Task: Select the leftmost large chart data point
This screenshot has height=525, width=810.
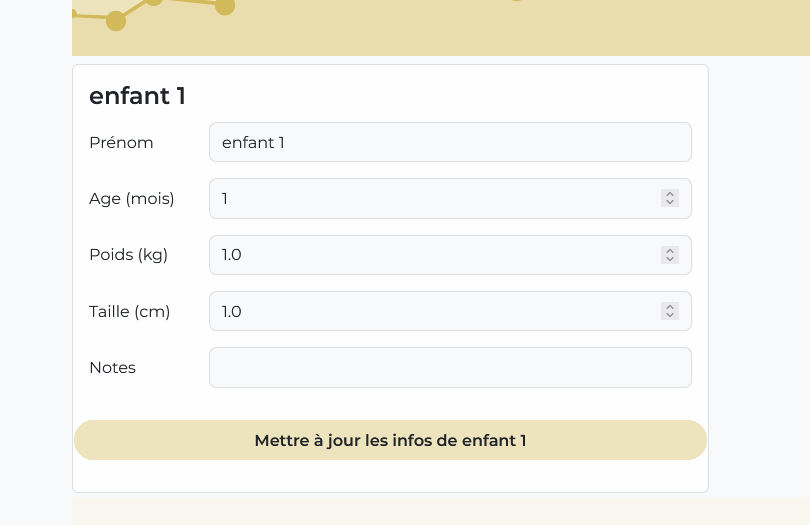Action: 116,20
